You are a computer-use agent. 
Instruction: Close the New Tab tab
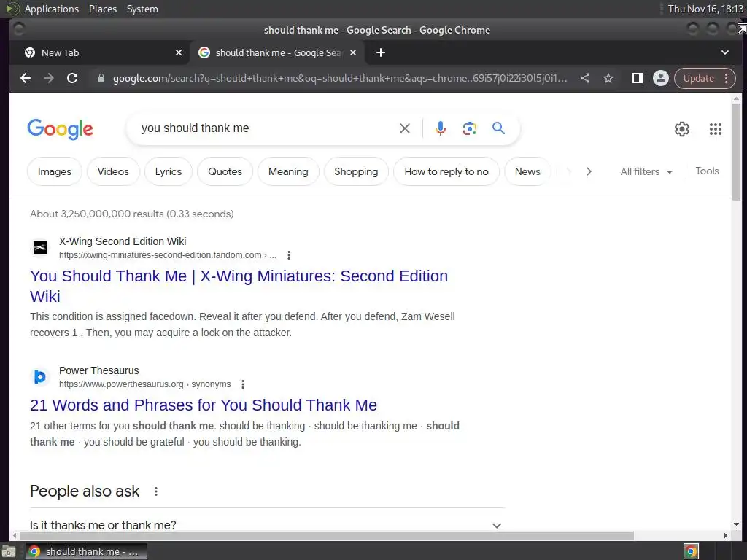(x=179, y=52)
